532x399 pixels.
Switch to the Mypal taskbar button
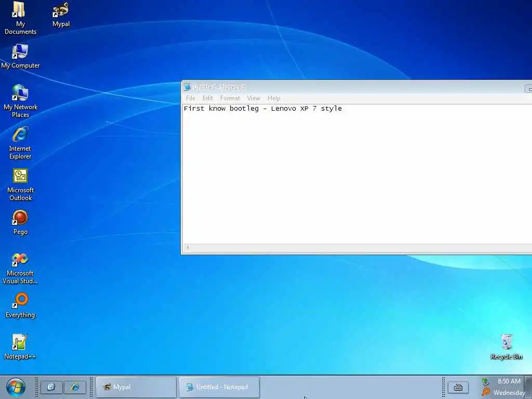click(x=136, y=387)
